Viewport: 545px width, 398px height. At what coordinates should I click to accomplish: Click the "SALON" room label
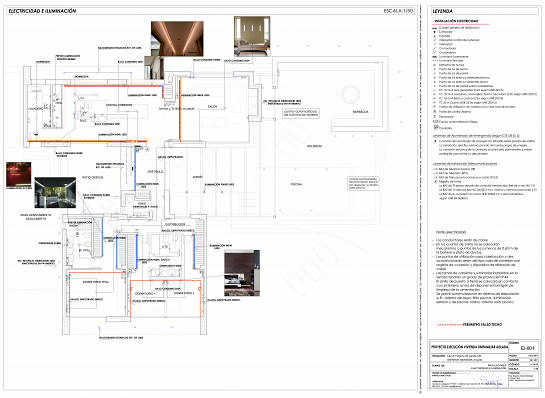[x=212, y=106]
